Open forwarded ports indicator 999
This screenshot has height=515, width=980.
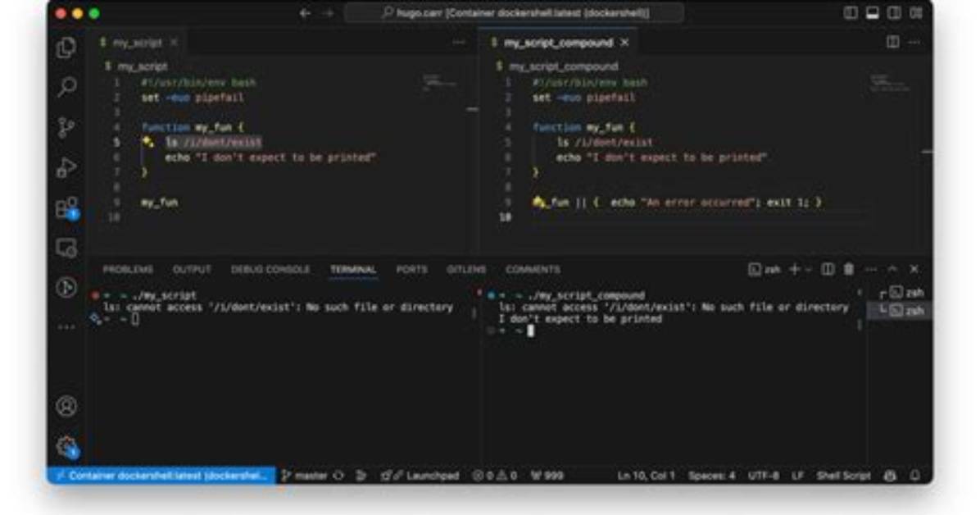547,476
